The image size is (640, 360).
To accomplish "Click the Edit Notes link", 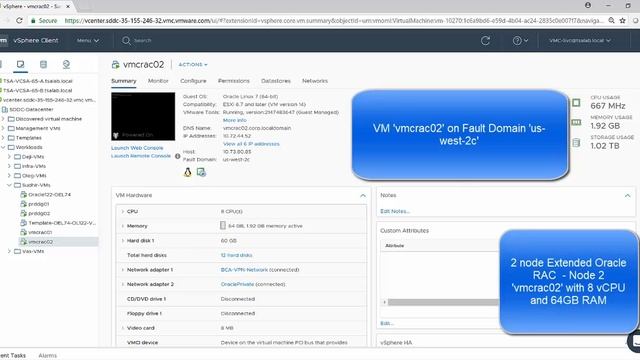I will pos(395,211).
